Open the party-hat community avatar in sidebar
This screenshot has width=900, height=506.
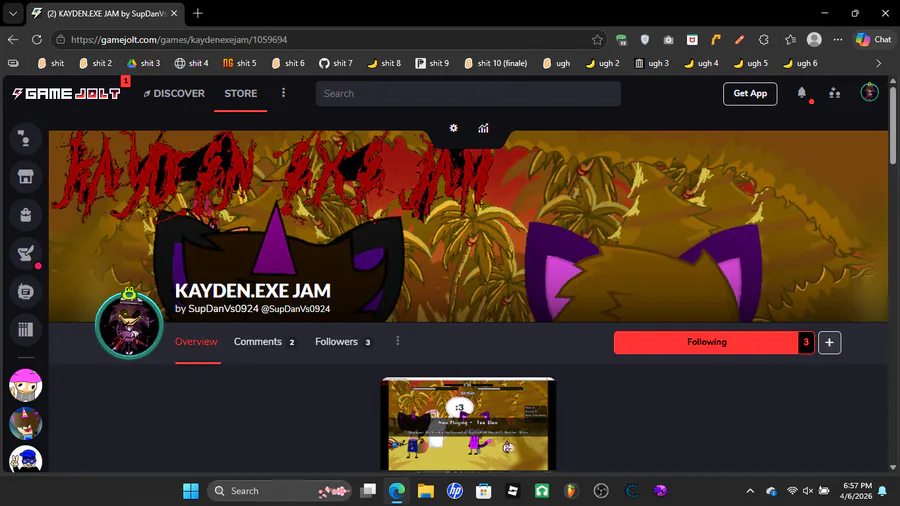coord(25,423)
